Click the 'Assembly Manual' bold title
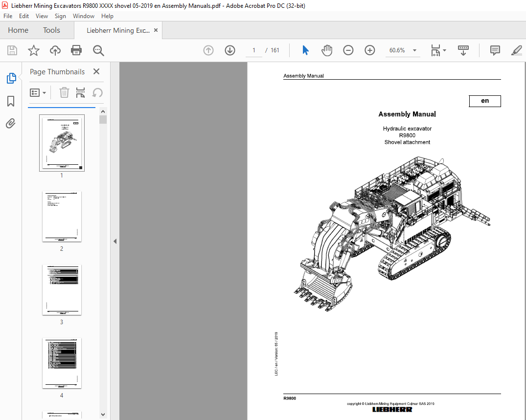The height and width of the screenshot is (420, 526). 407,114
